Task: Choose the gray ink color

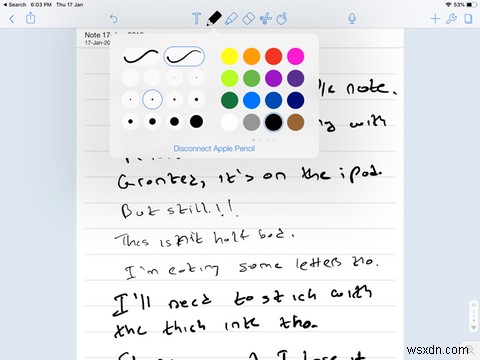Action: coord(251,122)
